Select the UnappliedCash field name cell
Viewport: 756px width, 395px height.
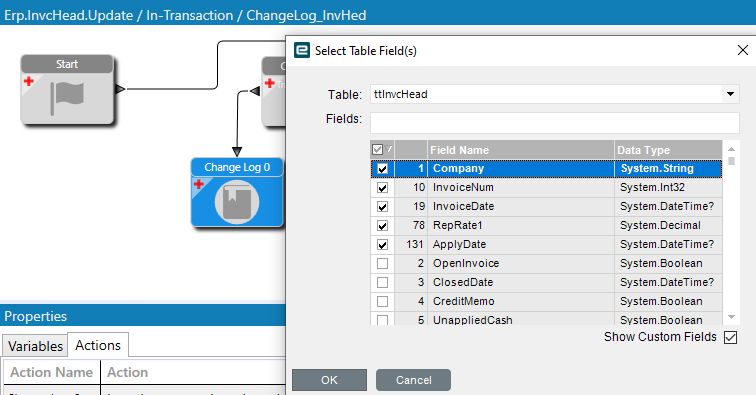point(521,318)
